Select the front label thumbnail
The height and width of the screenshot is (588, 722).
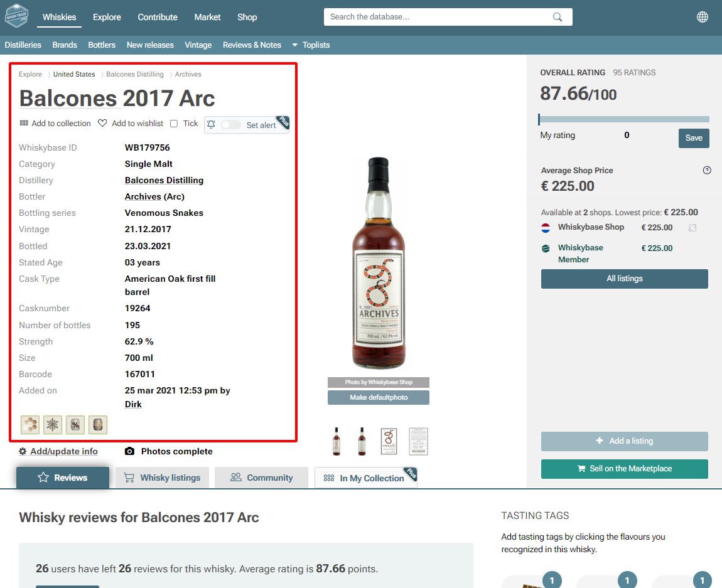pos(389,441)
